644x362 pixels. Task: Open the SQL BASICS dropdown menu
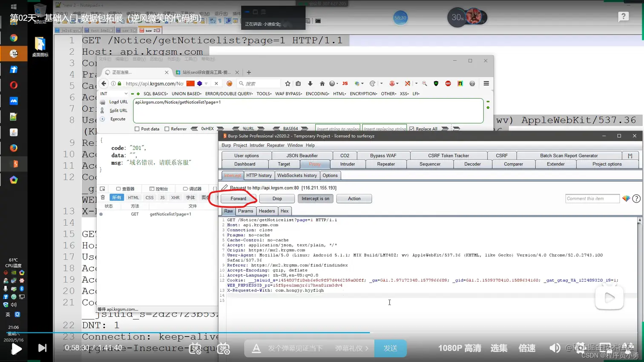pyautogui.click(x=155, y=94)
